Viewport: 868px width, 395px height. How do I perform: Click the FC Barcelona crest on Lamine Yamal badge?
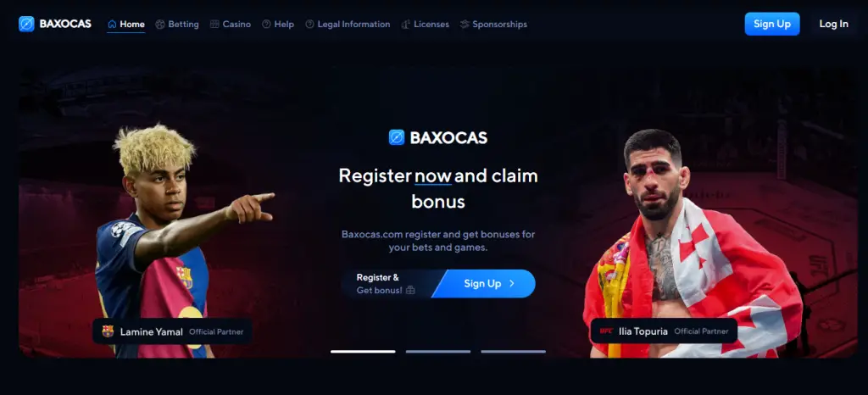point(108,331)
